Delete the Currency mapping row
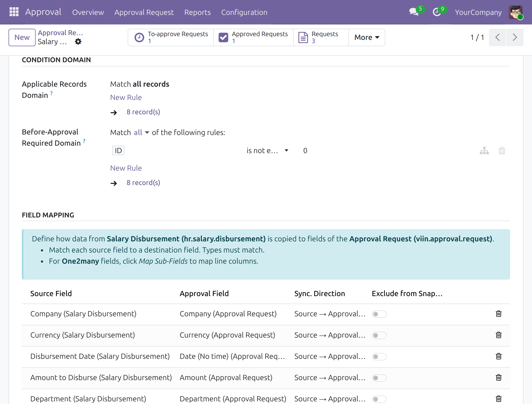The height and width of the screenshot is (404, 532). pos(498,335)
